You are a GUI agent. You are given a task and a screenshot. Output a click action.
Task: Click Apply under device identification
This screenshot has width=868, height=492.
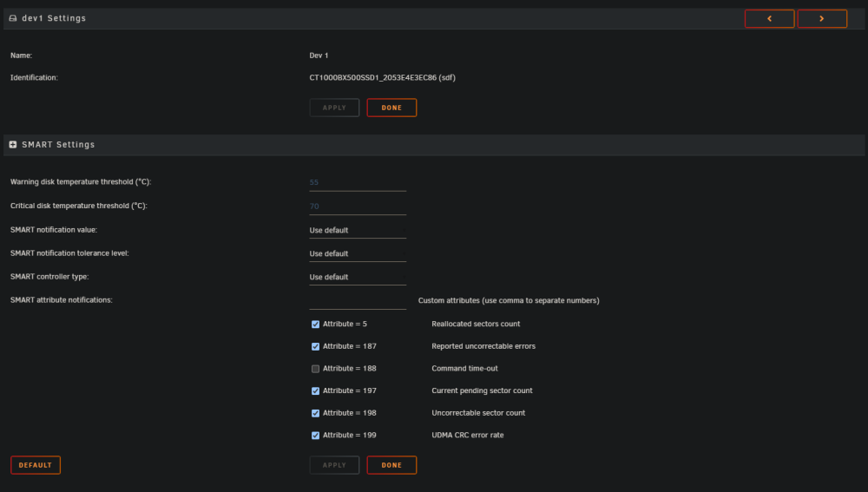point(334,108)
